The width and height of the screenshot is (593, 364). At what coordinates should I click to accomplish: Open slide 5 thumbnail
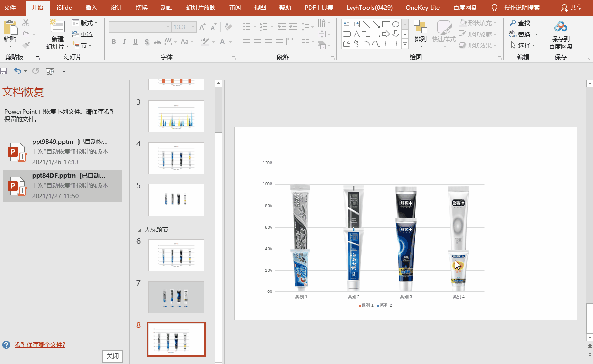(x=176, y=200)
